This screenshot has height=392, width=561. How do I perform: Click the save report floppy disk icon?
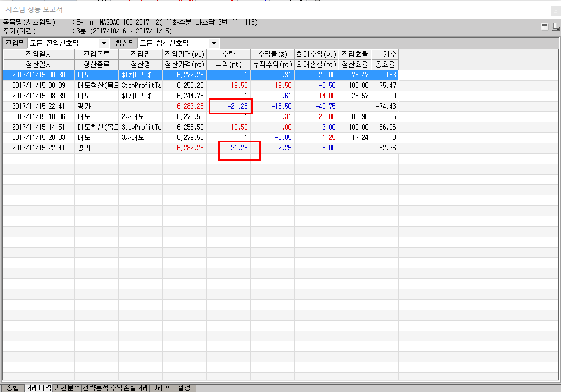point(545,27)
